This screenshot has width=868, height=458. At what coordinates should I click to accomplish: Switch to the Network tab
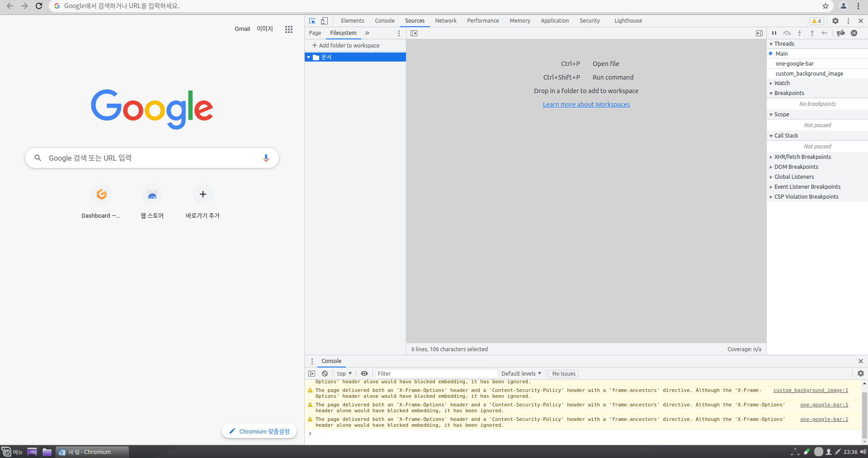coord(446,21)
